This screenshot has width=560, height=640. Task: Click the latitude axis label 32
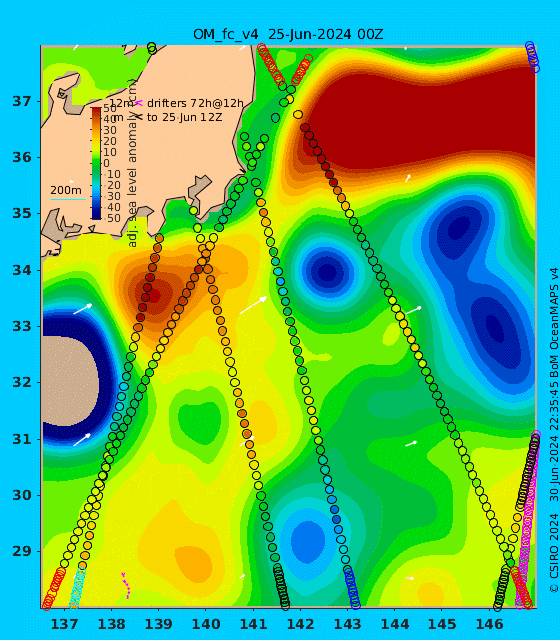(x=21, y=382)
